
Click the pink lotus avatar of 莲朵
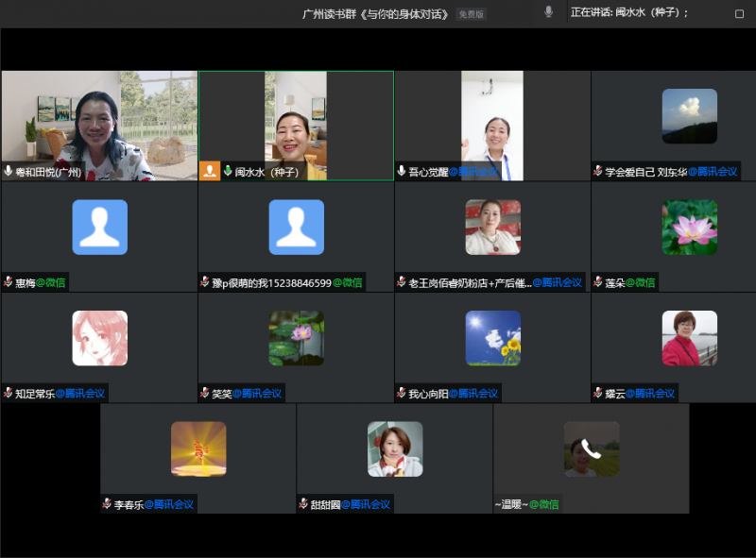click(689, 227)
